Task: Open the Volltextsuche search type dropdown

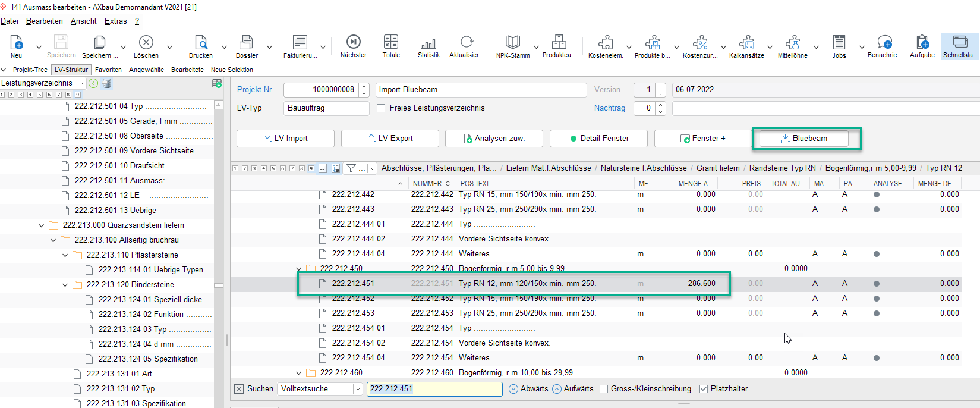Action: 358,389
